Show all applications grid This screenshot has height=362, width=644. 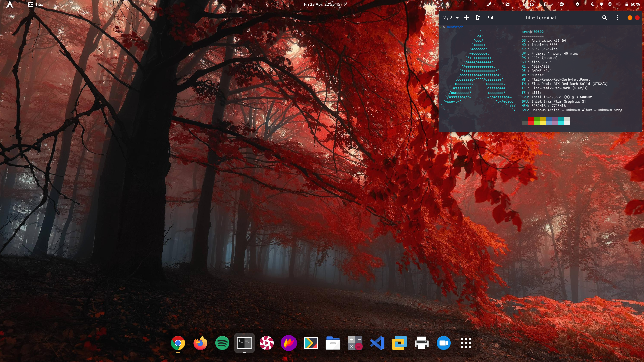[x=466, y=343]
